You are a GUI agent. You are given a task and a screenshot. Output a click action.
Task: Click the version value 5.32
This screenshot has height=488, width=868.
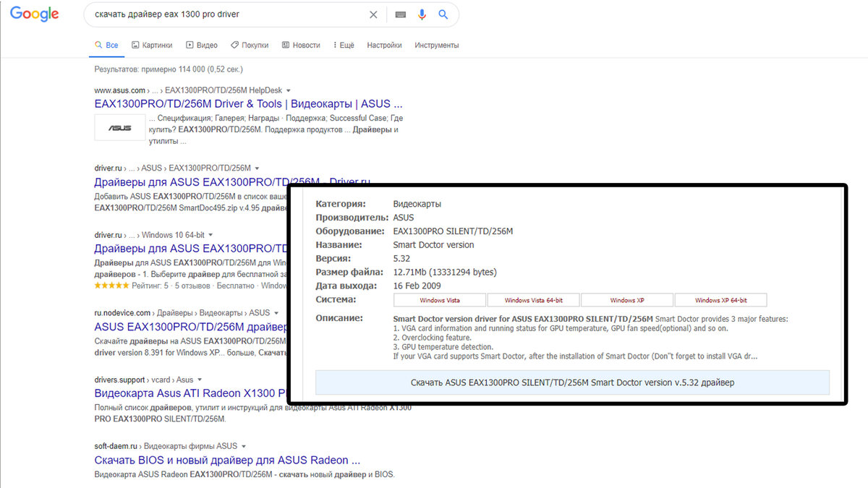pos(401,259)
